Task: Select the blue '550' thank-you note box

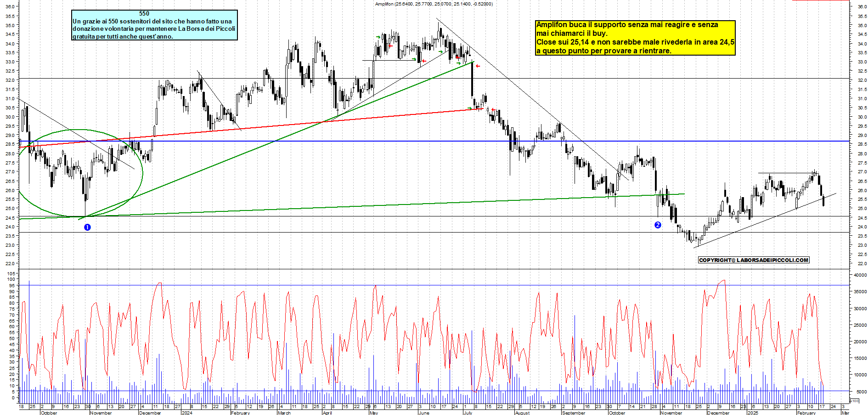Action: (155, 25)
